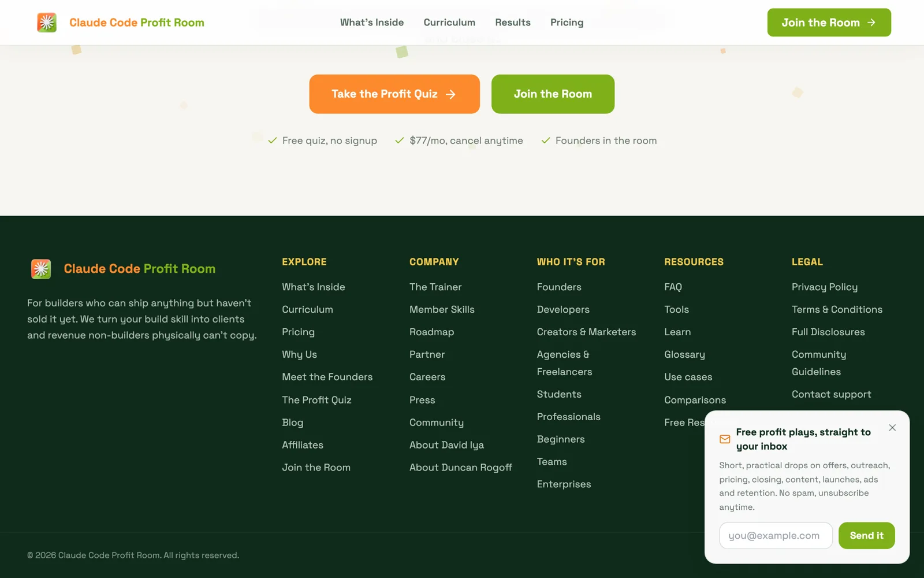924x578 pixels.
Task: View the Comparisons resources link
Action: point(695,400)
